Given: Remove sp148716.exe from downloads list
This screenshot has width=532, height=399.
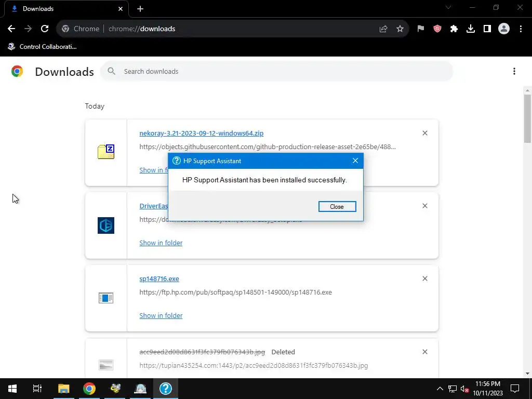Looking at the screenshot, I should 425,278.
